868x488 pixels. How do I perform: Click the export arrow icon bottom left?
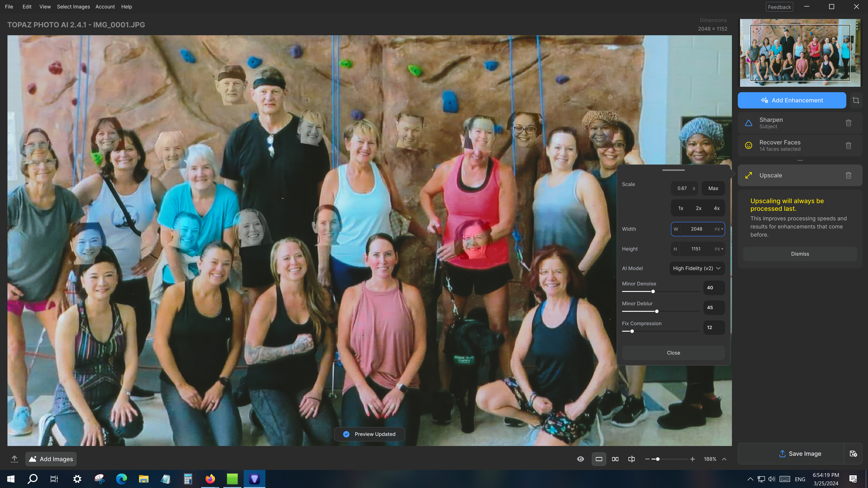tap(14, 459)
